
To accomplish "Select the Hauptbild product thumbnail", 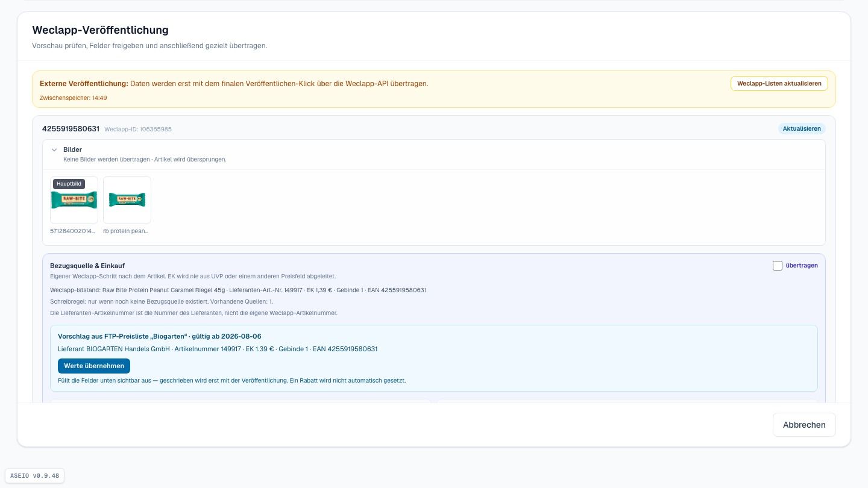I will click(74, 200).
